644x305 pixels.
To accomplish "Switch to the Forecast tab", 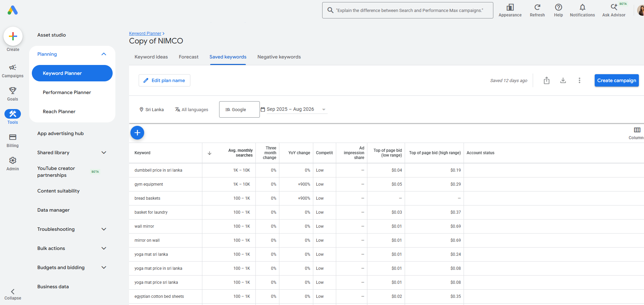I will [x=189, y=57].
